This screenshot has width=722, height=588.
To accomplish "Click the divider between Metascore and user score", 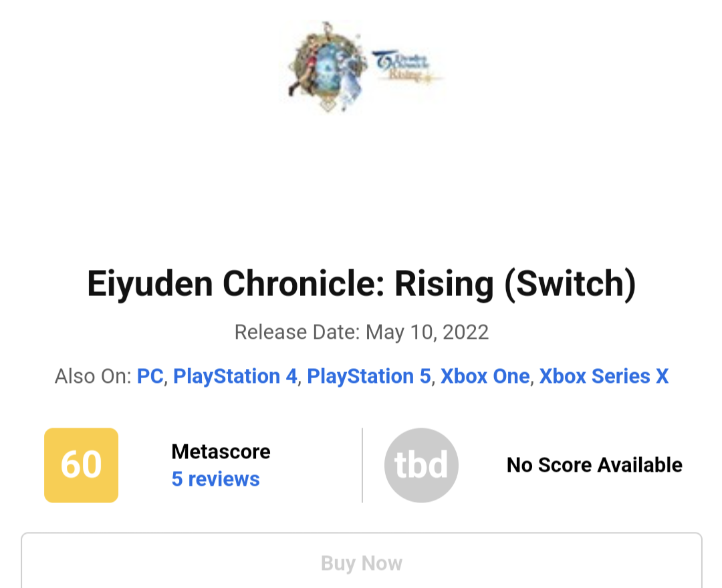I will point(362,465).
